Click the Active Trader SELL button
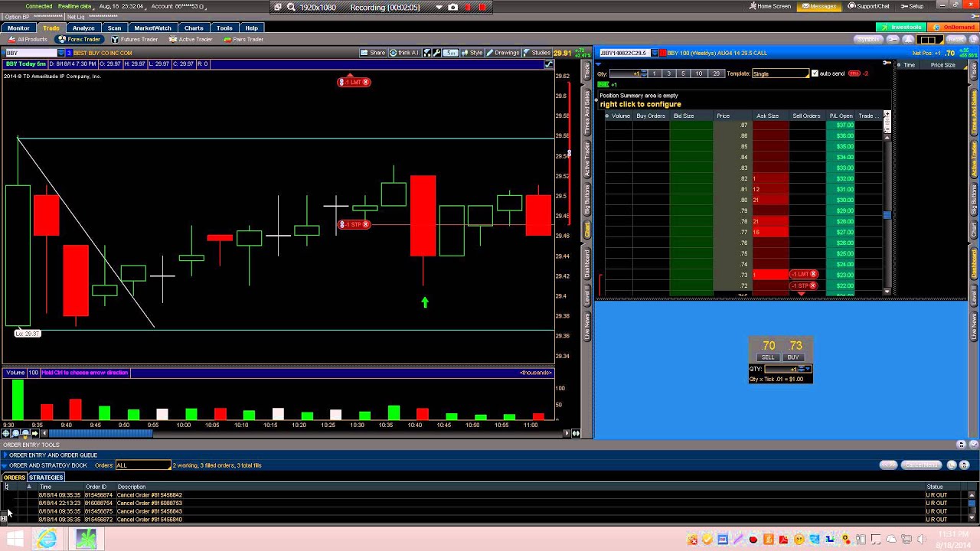This screenshot has height=551, width=980. (x=768, y=357)
